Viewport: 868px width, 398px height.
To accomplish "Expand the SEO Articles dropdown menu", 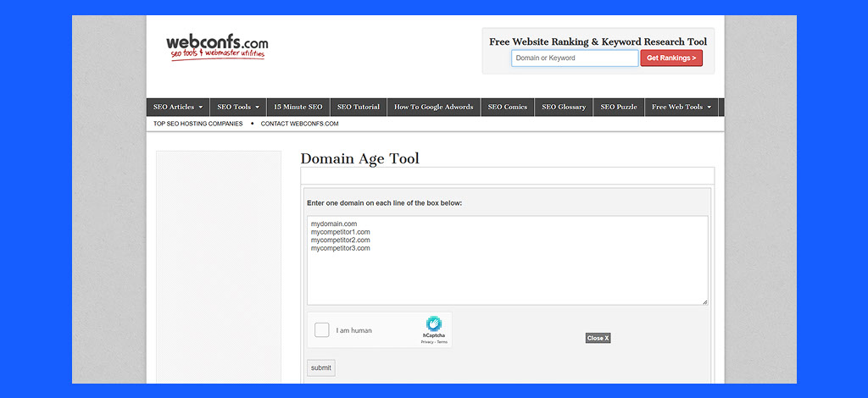I will pos(178,108).
